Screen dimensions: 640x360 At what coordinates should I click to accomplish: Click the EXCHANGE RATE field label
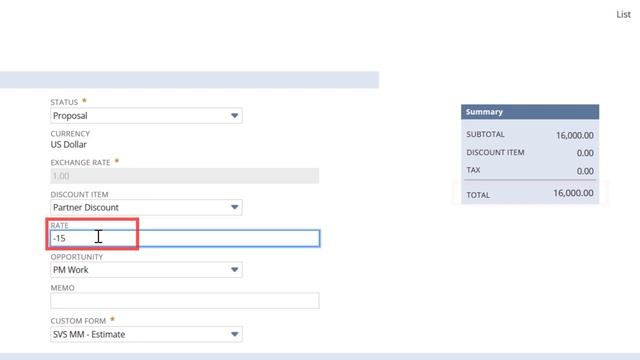pyautogui.click(x=80, y=162)
